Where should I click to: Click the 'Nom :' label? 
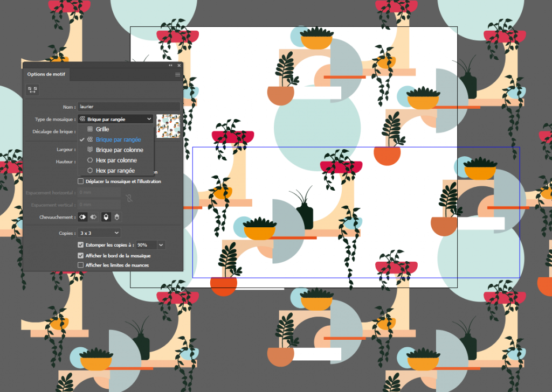70,107
